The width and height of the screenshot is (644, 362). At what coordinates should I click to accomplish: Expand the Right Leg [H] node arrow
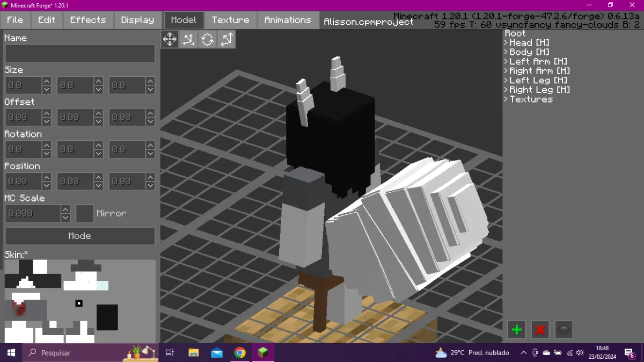(506, 90)
